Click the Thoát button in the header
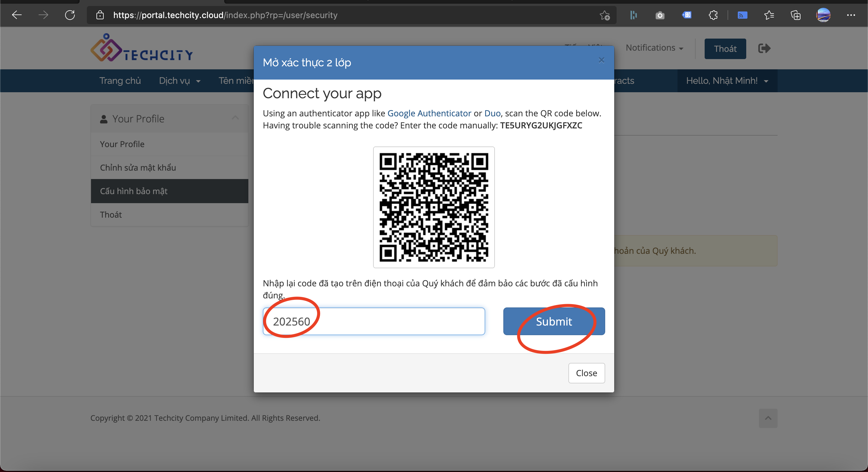The height and width of the screenshot is (472, 868). (x=725, y=49)
